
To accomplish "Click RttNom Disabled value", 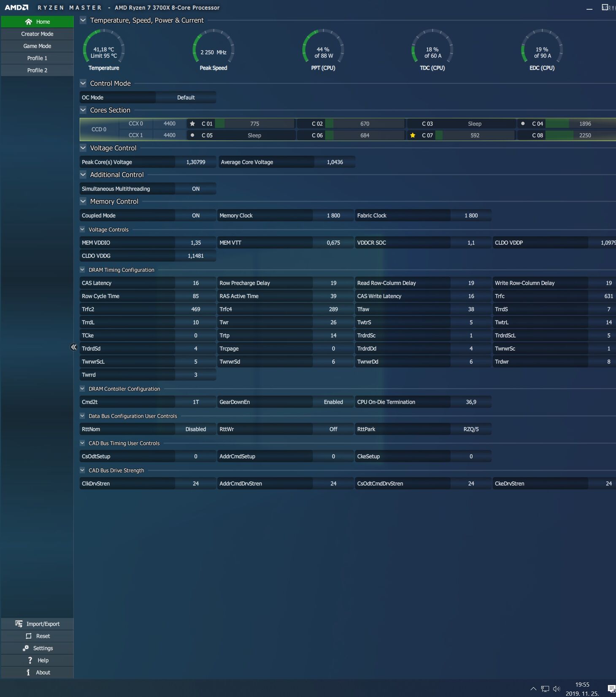I will click(196, 429).
